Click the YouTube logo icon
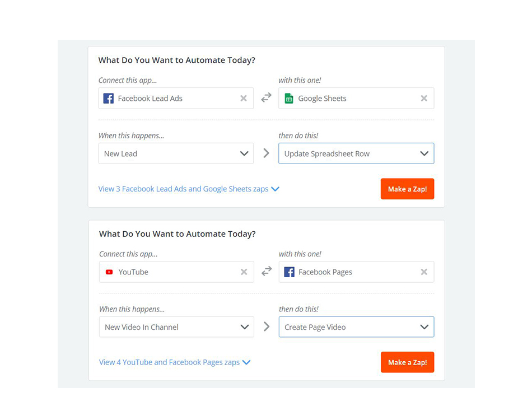This screenshot has height=420, width=532. 109,272
